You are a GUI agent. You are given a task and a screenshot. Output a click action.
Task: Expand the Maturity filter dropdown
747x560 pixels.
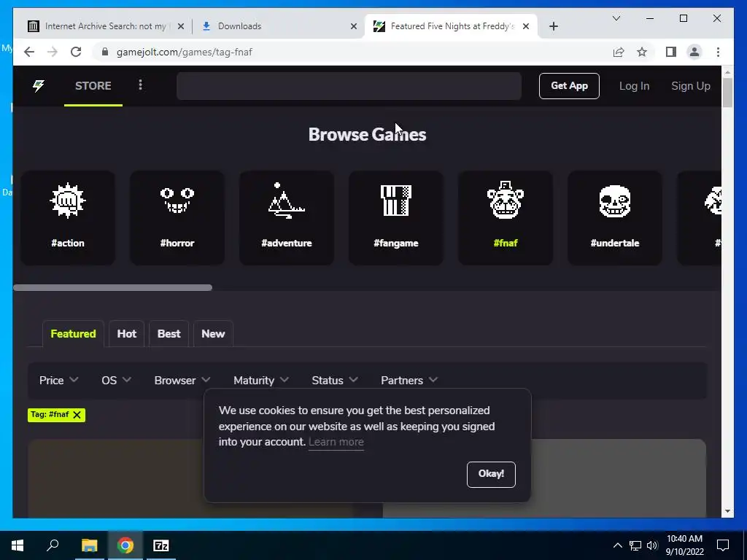(x=261, y=381)
